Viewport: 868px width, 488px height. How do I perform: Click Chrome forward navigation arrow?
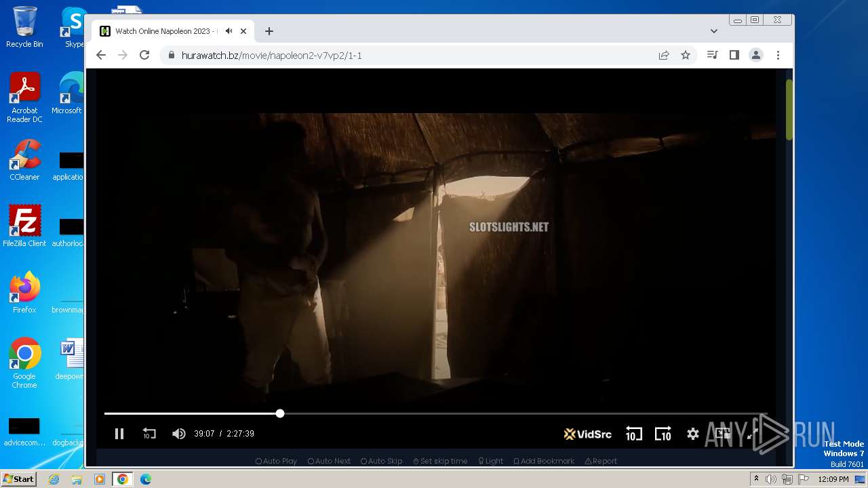123,55
